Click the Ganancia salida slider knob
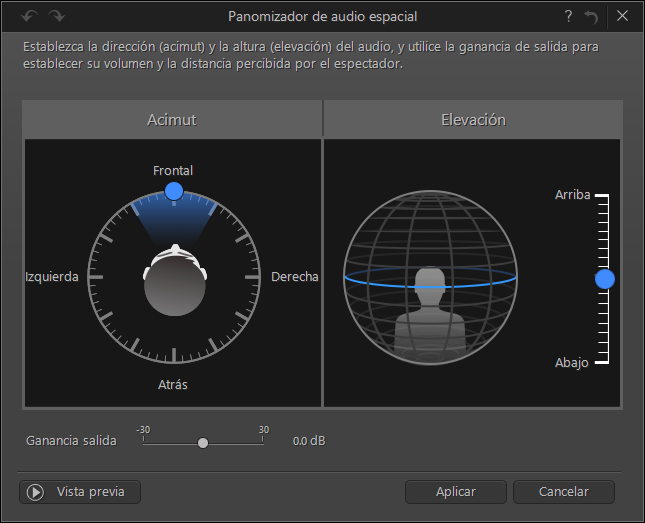 pos(203,443)
